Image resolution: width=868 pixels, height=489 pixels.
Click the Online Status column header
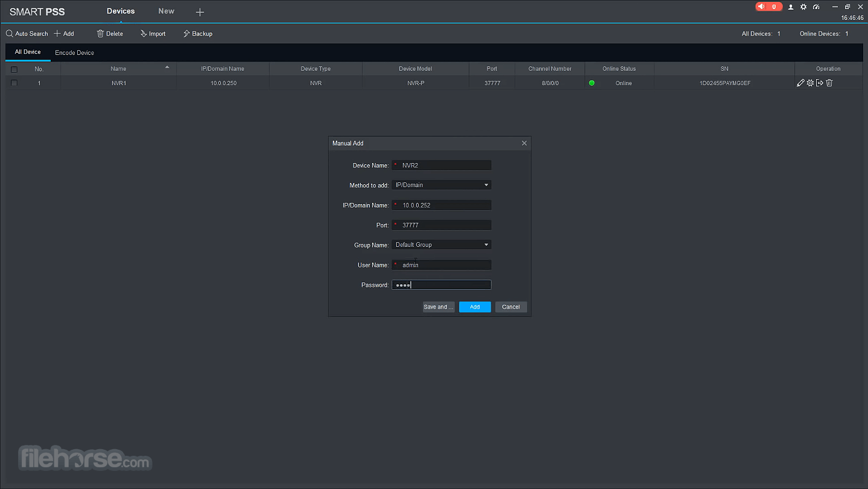pyautogui.click(x=619, y=69)
